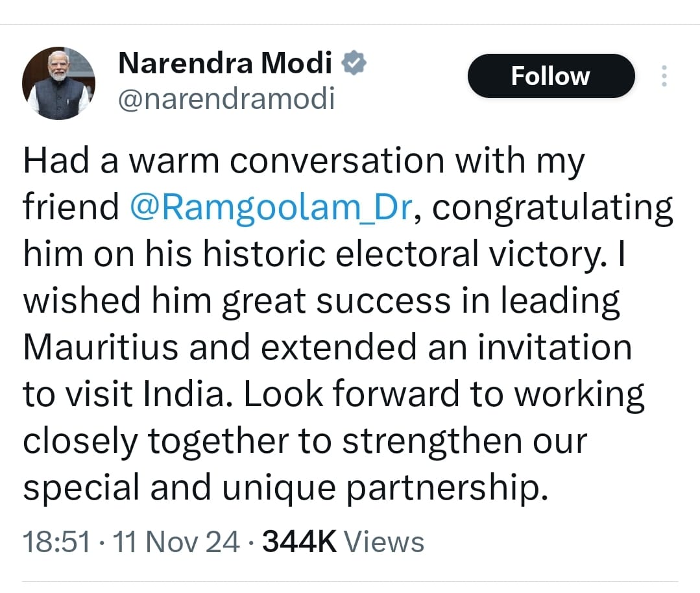
Task: Click the blue verified badge icon
Action: click(354, 63)
